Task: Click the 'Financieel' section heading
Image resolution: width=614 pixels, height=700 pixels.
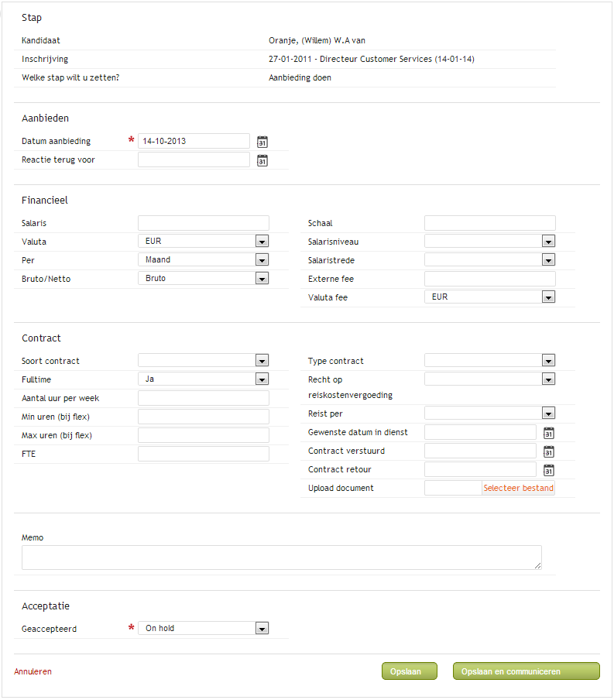Action: point(45,201)
